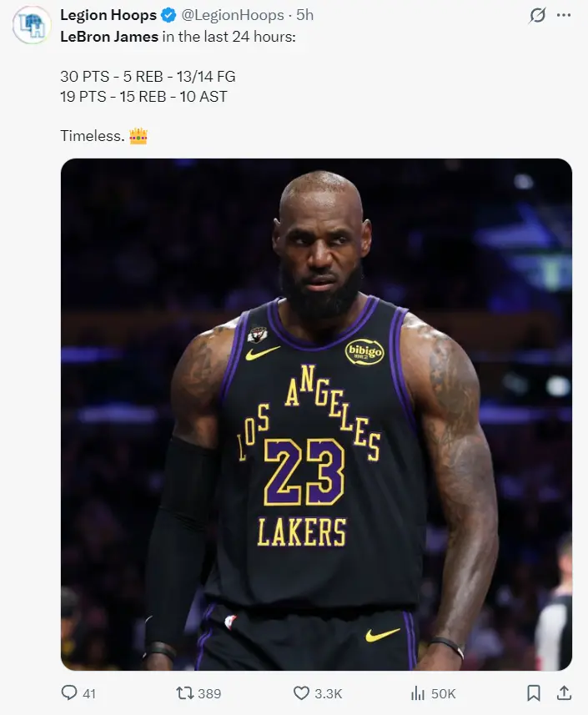The height and width of the screenshot is (715, 588).
Task: Open the Grok explain-post icon
Action: click(538, 16)
